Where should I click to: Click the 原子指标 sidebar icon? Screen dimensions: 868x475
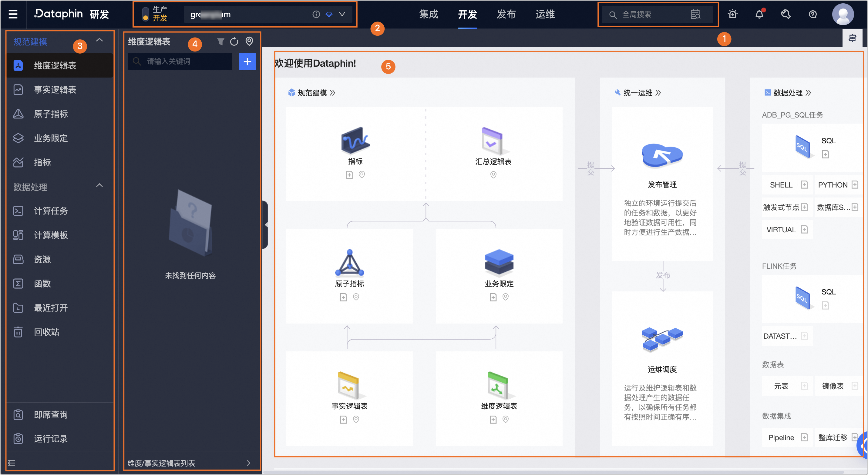pyautogui.click(x=18, y=114)
